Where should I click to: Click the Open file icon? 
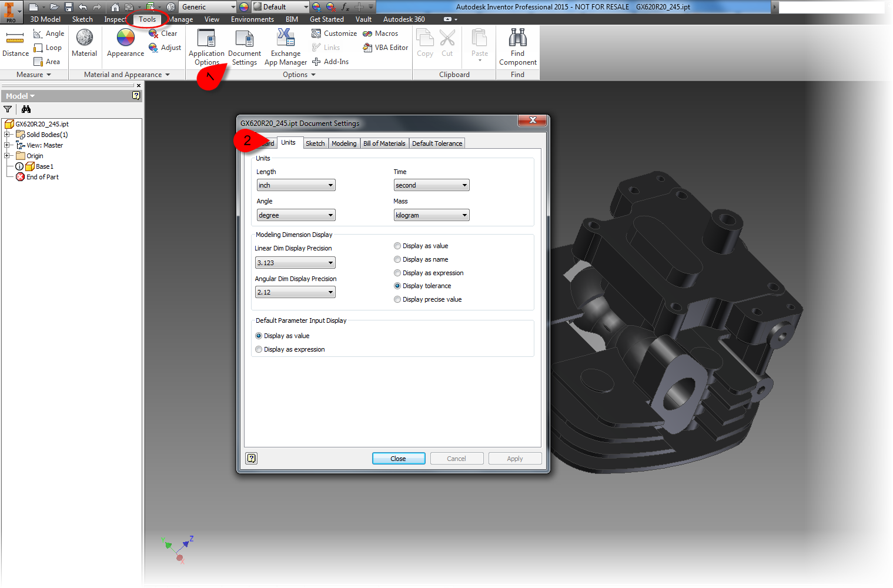pos(54,7)
